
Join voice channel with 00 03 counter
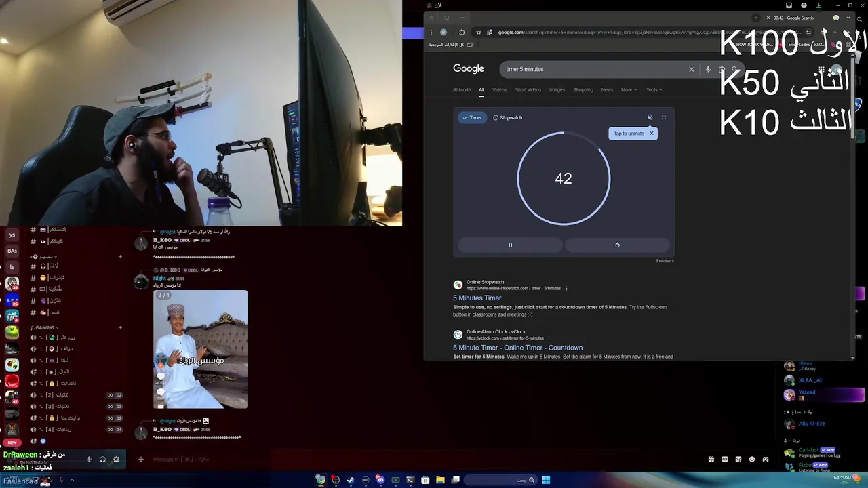(76, 406)
